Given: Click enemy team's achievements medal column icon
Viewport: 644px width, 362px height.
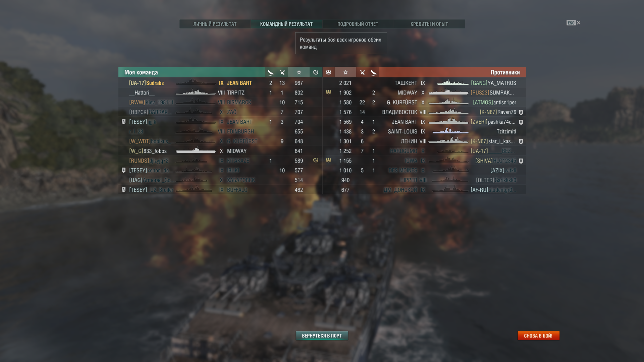Looking at the screenshot, I should coord(328,72).
